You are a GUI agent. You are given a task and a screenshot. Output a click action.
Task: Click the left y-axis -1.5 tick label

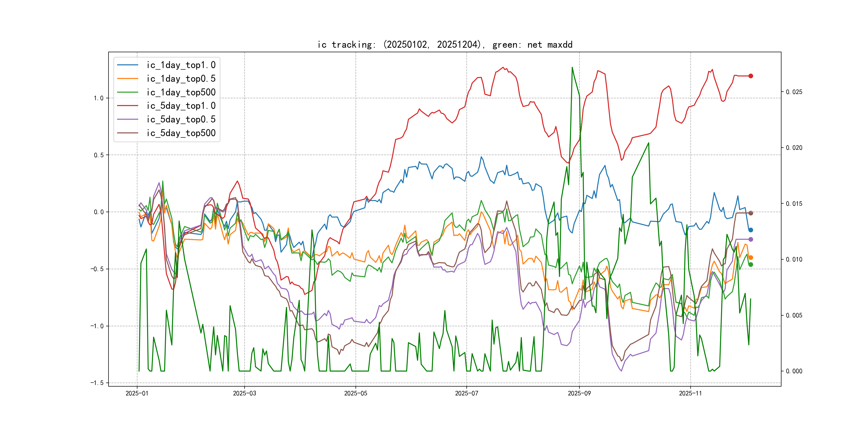tap(97, 383)
